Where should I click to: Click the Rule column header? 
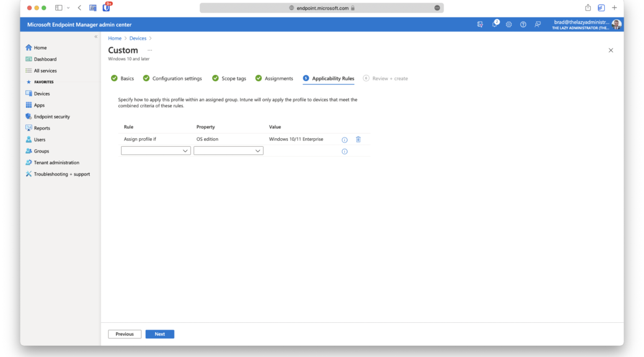click(x=128, y=127)
